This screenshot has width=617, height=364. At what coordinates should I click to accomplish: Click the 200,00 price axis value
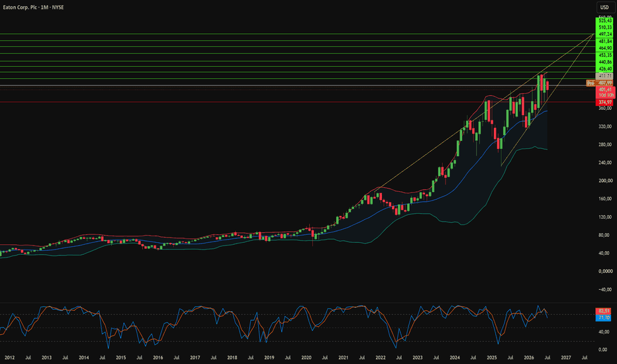(605, 181)
